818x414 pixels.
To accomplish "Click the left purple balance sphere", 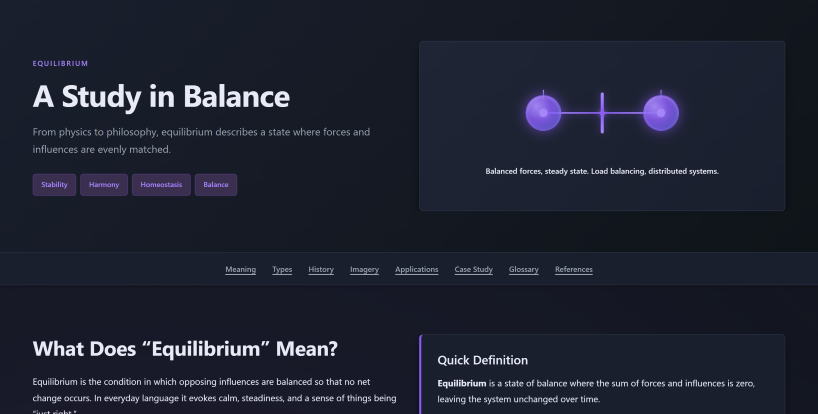I will click(543, 113).
